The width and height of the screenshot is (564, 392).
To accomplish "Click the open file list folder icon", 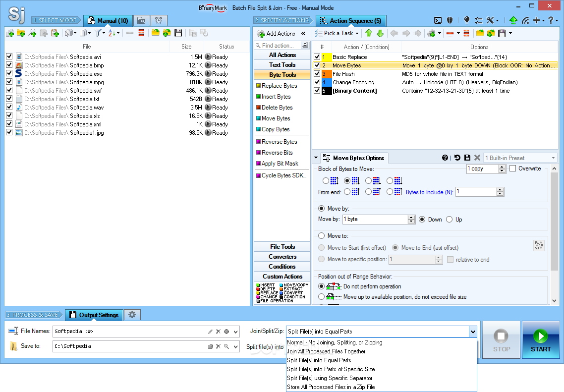I will 156,33.
